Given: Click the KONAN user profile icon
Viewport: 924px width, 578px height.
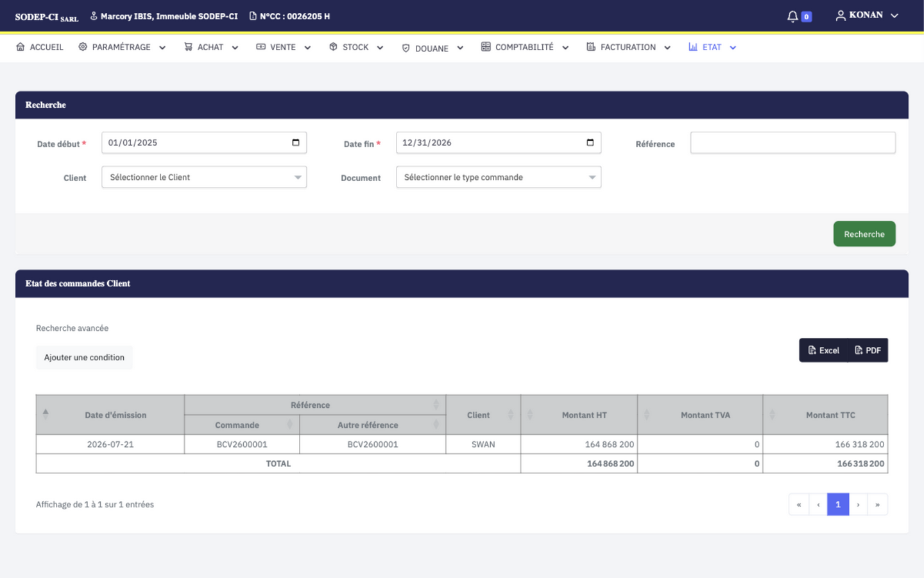Looking at the screenshot, I should pos(841,15).
